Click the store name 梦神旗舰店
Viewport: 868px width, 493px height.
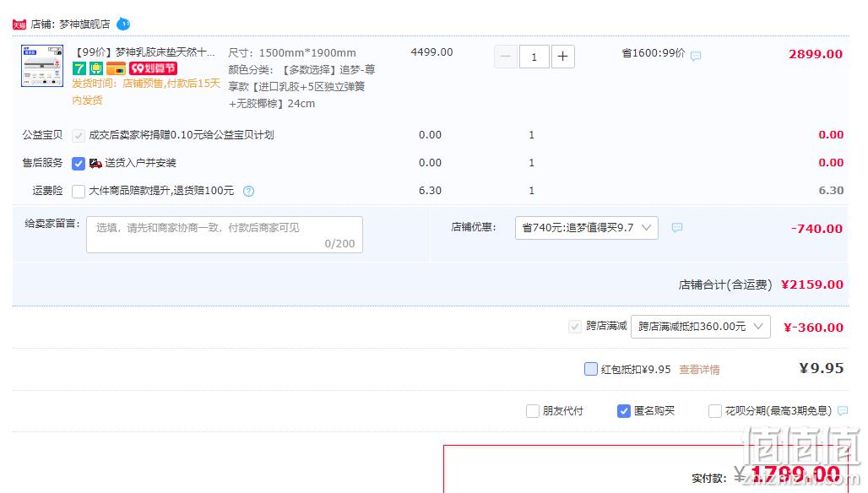point(84,24)
